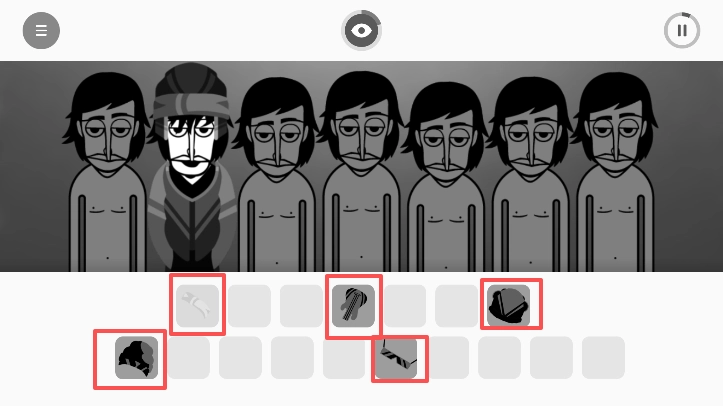Pick the sunglasses sound icon
Image resolution: width=723 pixels, height=406 pixels.
point(396,358)
